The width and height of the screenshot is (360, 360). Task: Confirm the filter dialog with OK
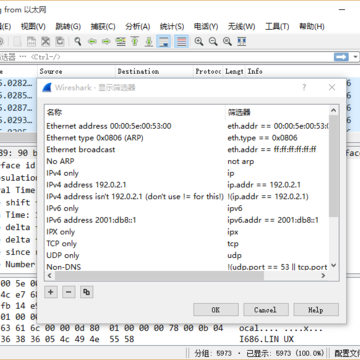tap(216, 310)
